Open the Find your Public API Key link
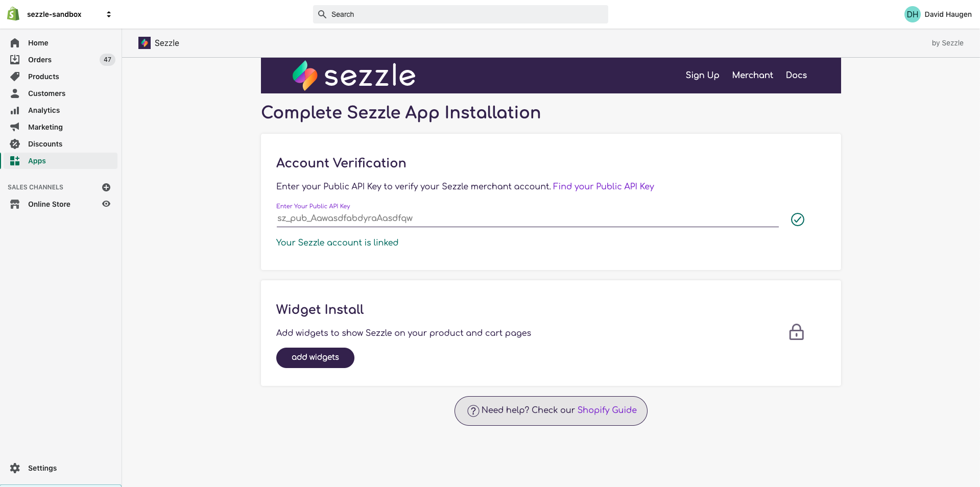This screenshot has width=980, height=487. (603, 186)
